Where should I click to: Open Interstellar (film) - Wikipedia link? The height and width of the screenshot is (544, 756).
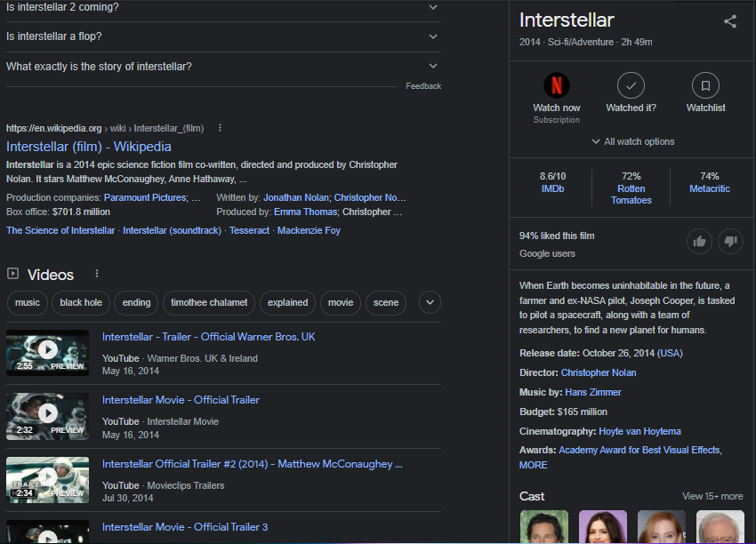[89, 147]
